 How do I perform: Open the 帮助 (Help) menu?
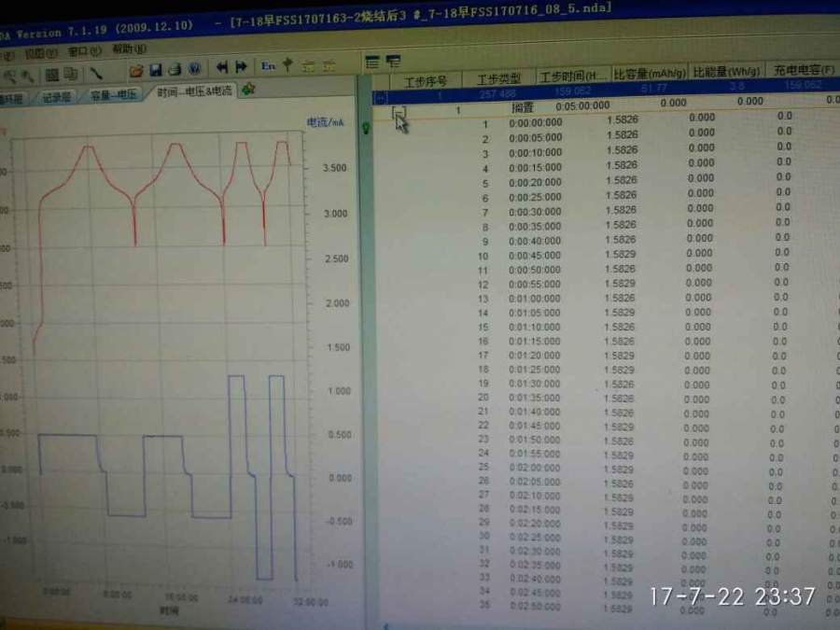click(x=129, y=49)
